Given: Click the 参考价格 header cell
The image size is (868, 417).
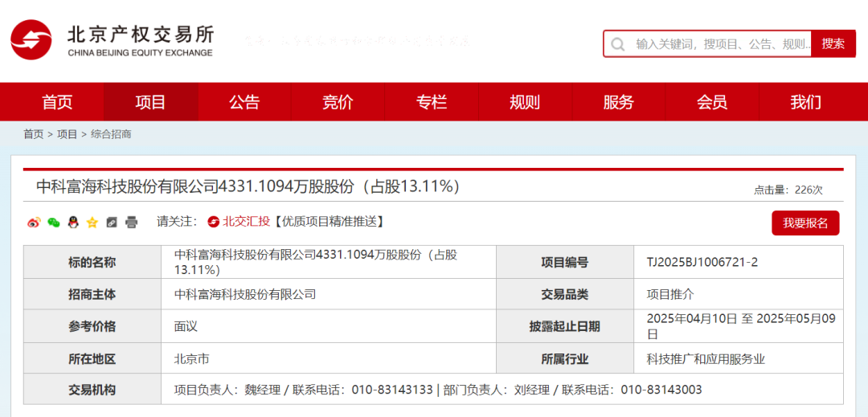Looking at the screenshot, I should 92,326.
